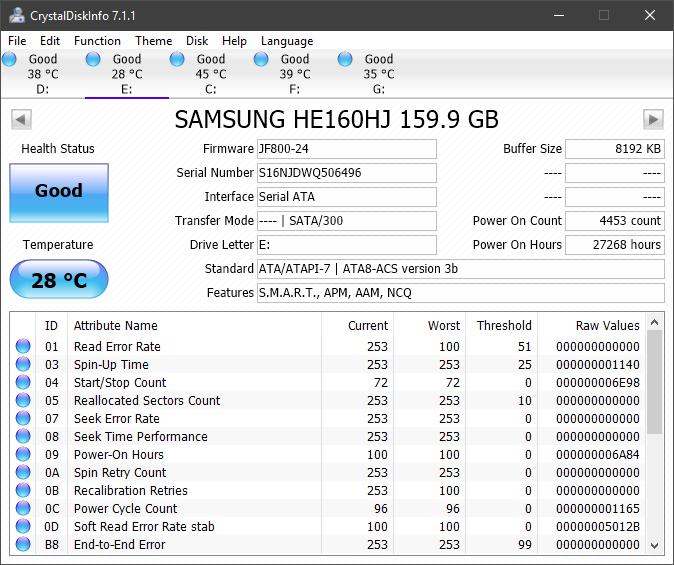Click the SAMSUNG HE160HJ 159.9 GB title

click(x=337, y=120)
